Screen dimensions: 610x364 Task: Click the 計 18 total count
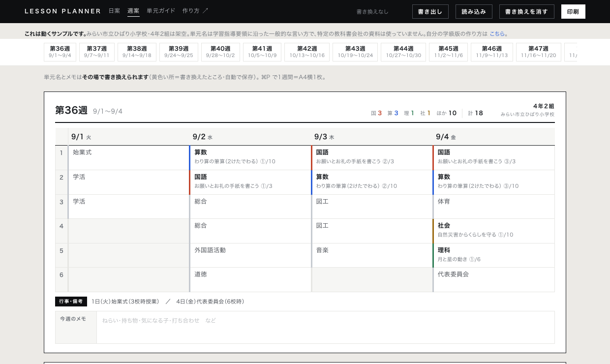(x=475, y=113)
